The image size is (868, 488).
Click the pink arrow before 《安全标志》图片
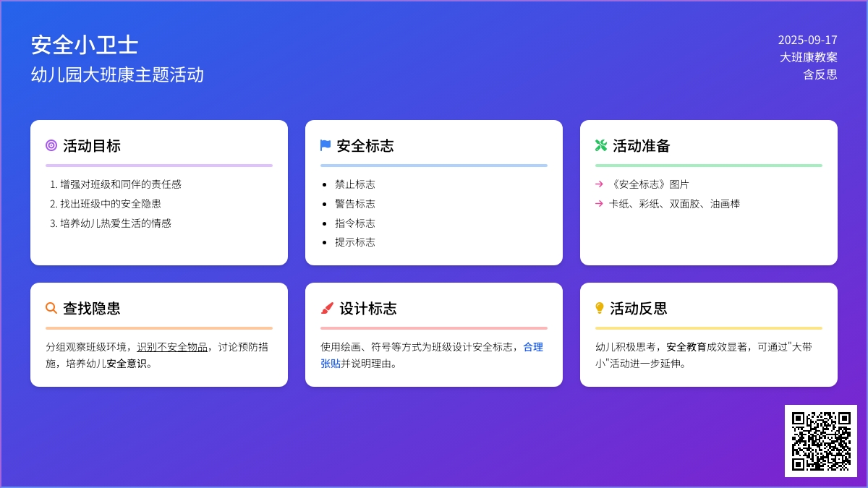click(x=599, y=184)
